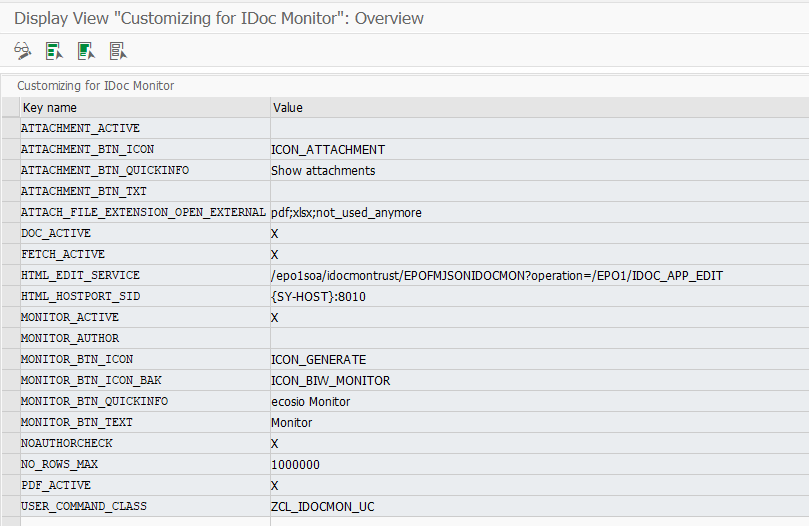Select row selector for MONITOR_ACTIVE
Screen dimensions: 809x526
[11, 317]
